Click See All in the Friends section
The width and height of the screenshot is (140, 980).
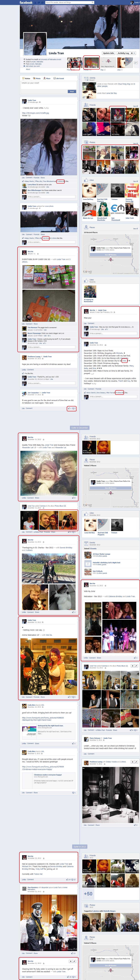135,106
